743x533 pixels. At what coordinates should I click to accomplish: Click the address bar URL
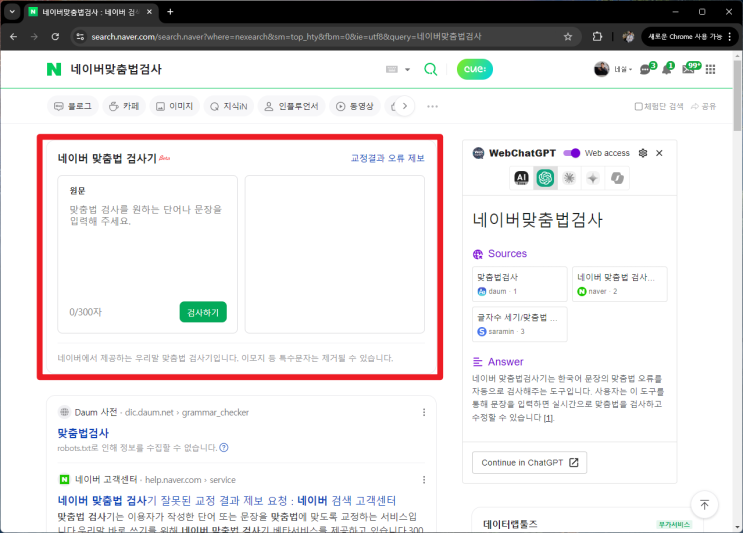tap(286, 36)
